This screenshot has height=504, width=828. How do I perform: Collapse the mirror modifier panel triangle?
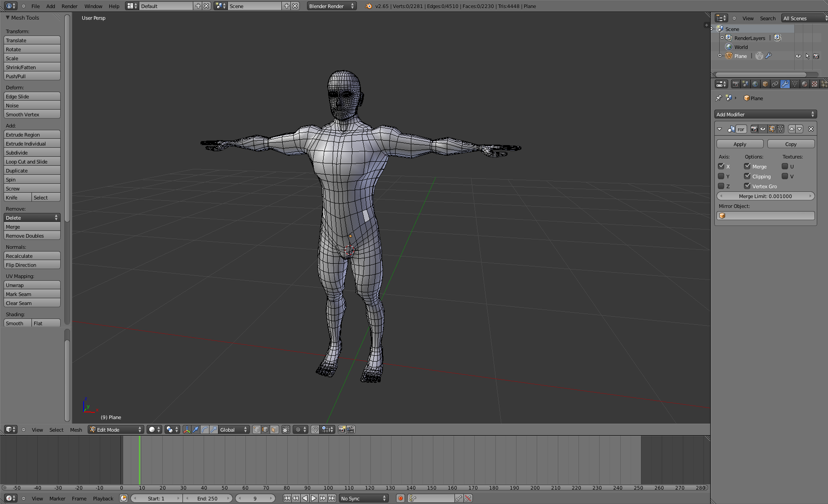(x=720, y=129)
